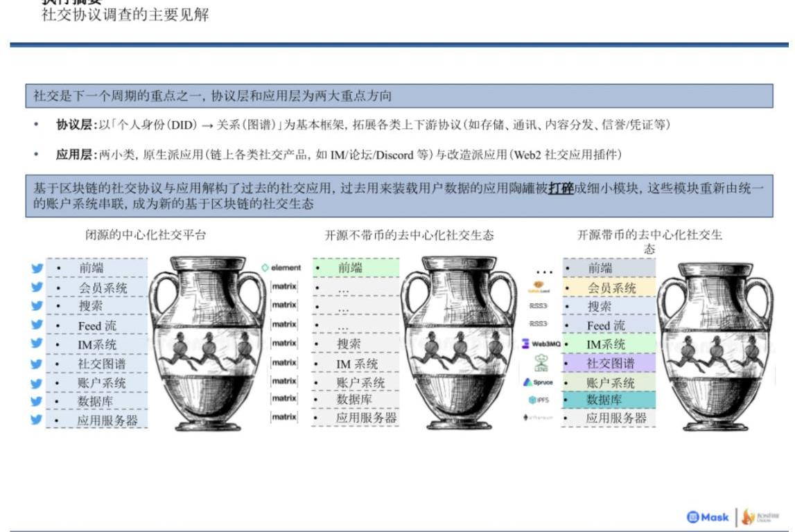Click the Twitter bird next to Feed 流
The image size is (795, 532).
click(37, 325)
